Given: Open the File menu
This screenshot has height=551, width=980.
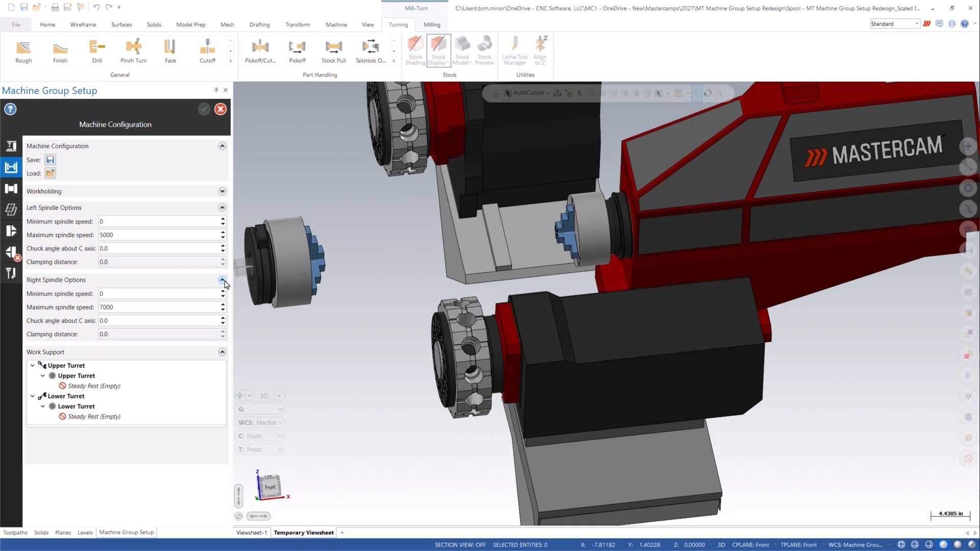Looking at the screenshot, I should (16, 24).
